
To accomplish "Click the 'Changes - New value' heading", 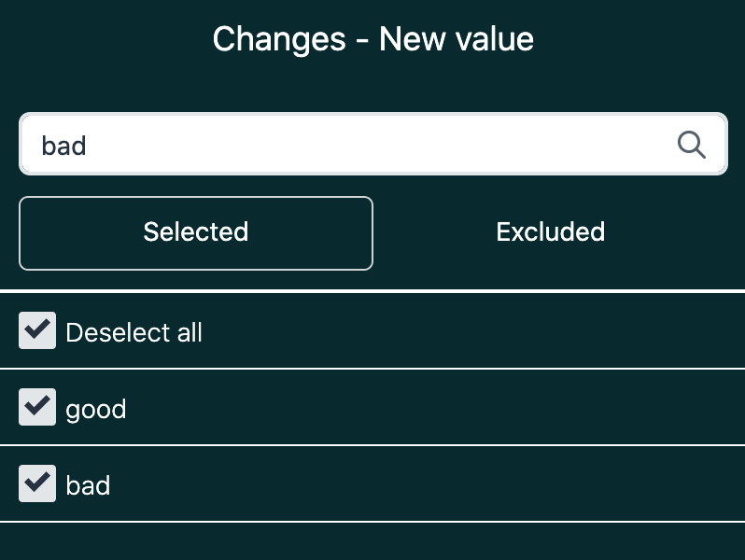I will click(372, 39).
